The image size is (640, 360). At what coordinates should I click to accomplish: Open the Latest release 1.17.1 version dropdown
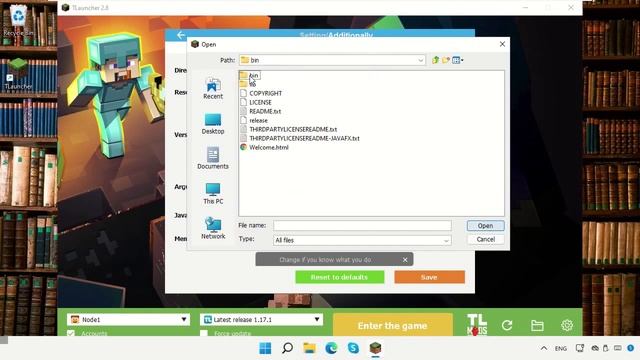(261, 320)
